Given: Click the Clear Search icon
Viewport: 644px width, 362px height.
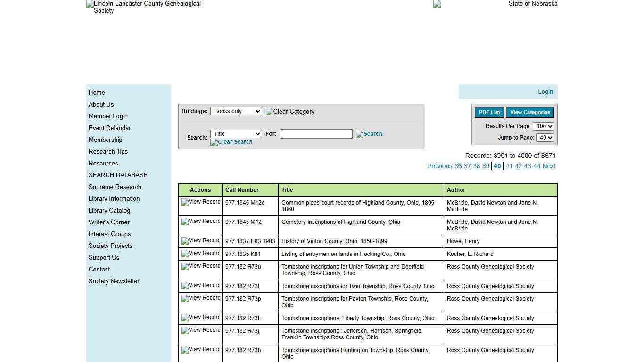Looking at the screenshot, I should point(231,142).
